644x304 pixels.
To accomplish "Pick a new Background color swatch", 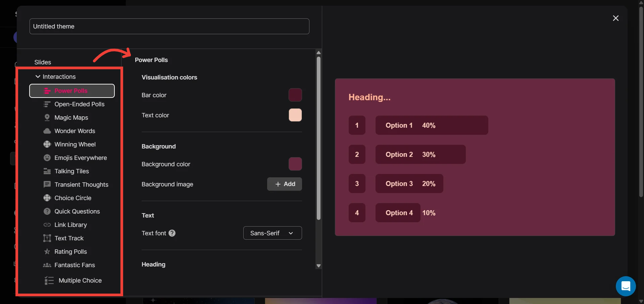I will 295,164.
